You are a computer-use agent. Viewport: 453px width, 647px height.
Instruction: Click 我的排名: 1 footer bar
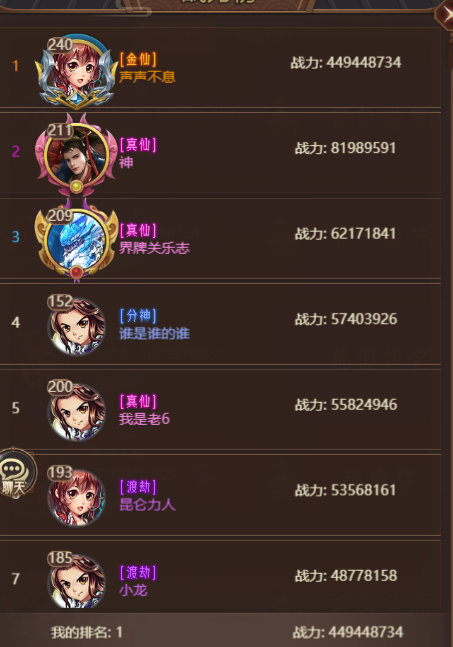pos(225,631)
